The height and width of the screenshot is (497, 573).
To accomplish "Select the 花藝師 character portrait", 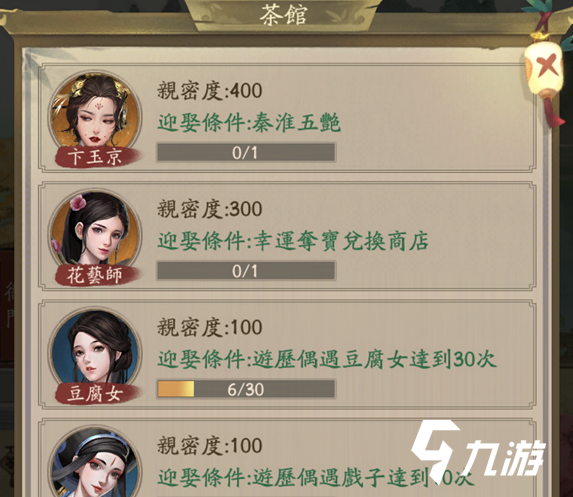I will click(x=95, y=234).
